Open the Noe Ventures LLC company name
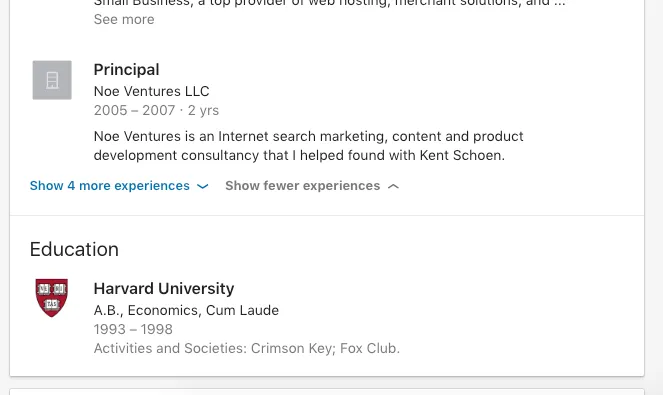This screenshot has height=395, width=663. [151, 91]
